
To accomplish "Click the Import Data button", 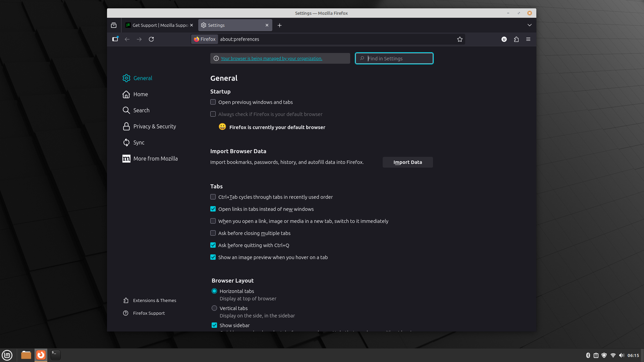I will (x=408, y=162).
